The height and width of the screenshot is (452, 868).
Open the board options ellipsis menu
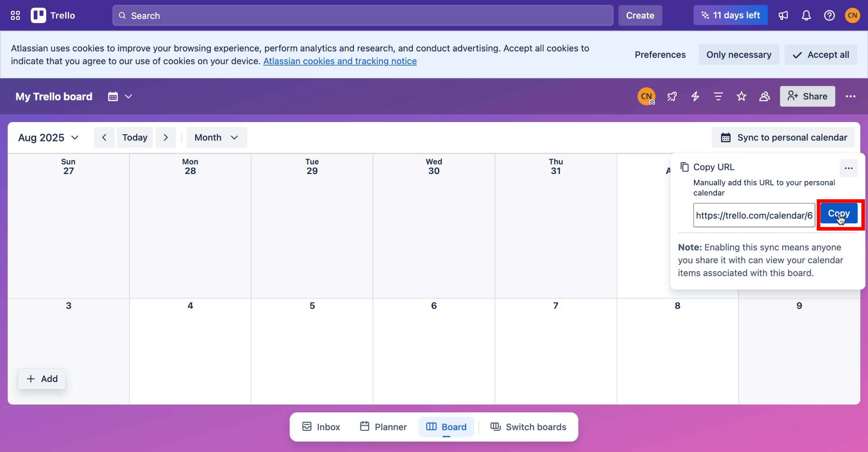[851, 96]
